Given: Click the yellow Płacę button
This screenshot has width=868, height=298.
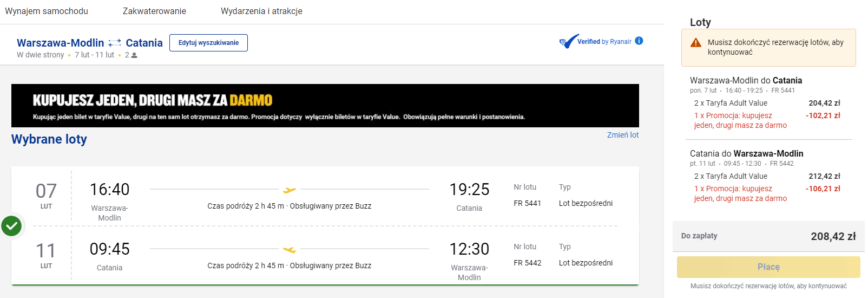Looking at the screenshot, I should coord(768,267).
